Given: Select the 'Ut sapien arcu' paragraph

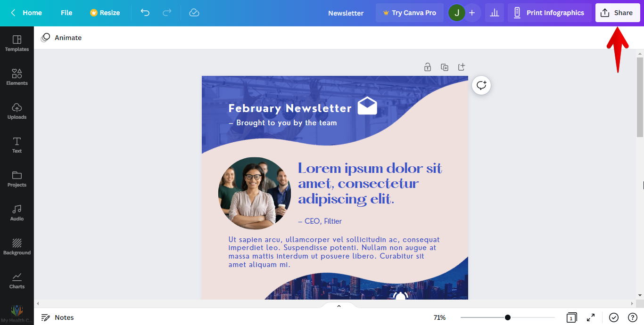Looking at the screenshot, I should pyautogui.click(x=334, y=252).
